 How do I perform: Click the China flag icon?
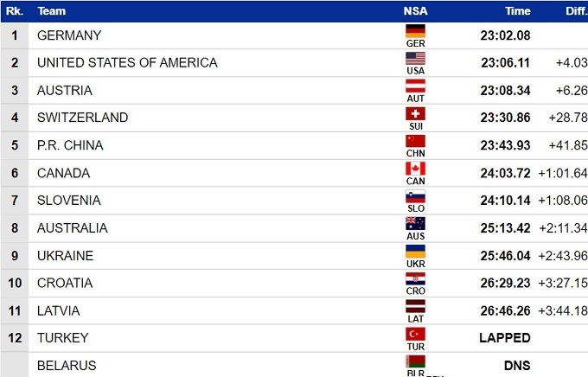click(x=415, y=141)
